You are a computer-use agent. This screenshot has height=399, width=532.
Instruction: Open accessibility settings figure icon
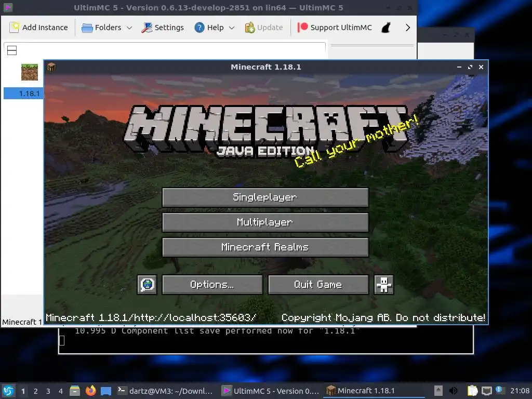pyautogui.click(x=384, y=284)
